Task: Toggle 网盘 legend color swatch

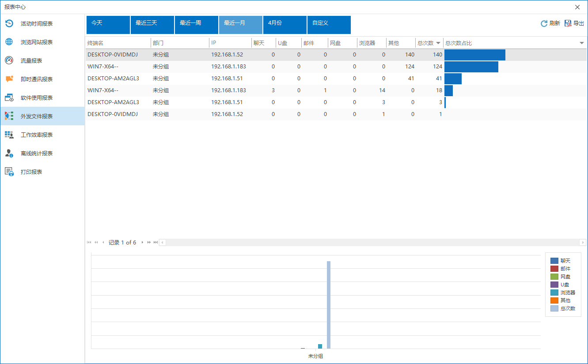Action: click(x=554, y=277)
